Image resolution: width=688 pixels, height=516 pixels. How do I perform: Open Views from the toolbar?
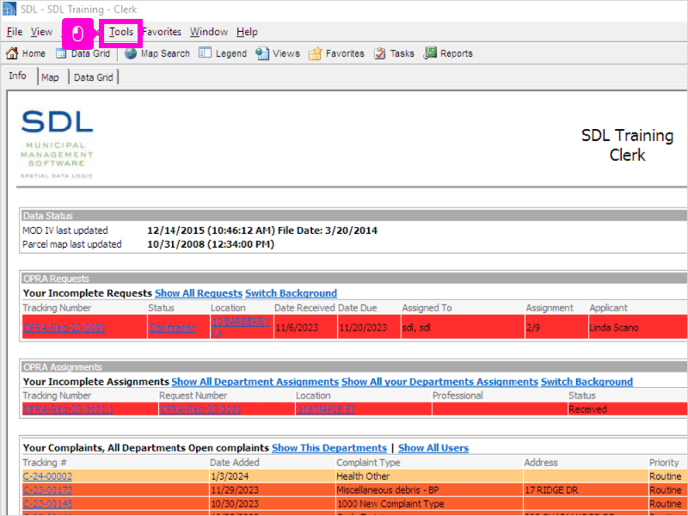click(x=278, y=54)
